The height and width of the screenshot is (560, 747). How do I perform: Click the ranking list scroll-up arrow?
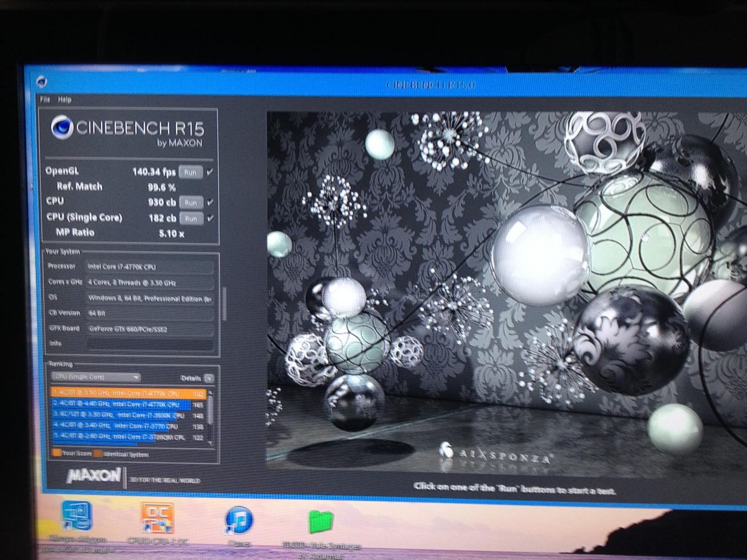click(210, 393)
